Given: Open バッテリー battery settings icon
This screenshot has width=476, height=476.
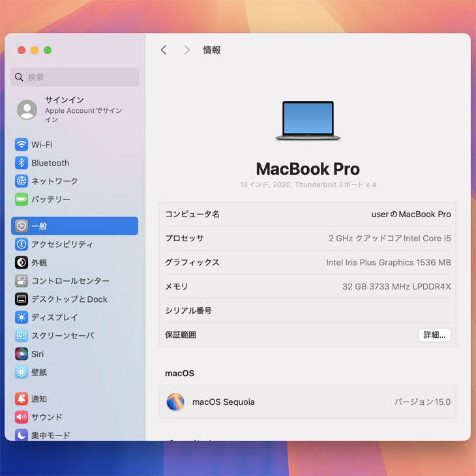Looking at the screenshot, I should click(x=22, y=200).
